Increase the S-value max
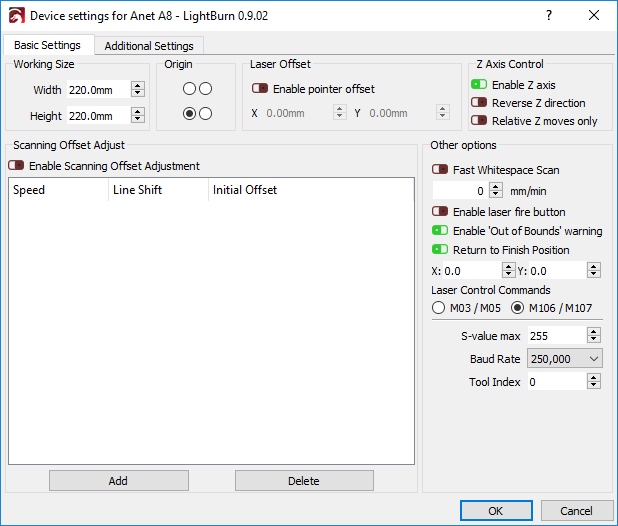The image size is (618, 526). [x=594, y=331]
